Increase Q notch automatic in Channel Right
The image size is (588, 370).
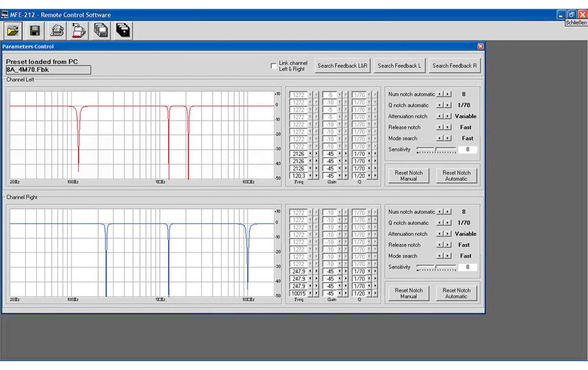447,223
